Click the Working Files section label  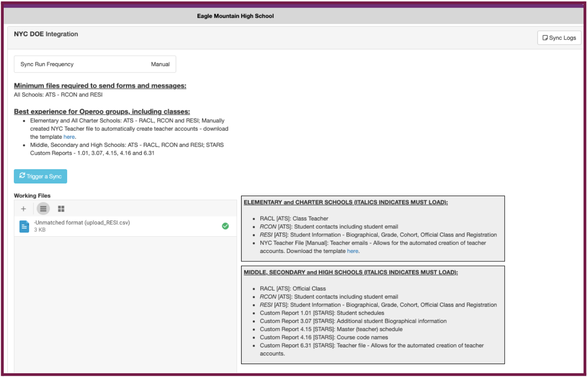(x=32, y=196)
